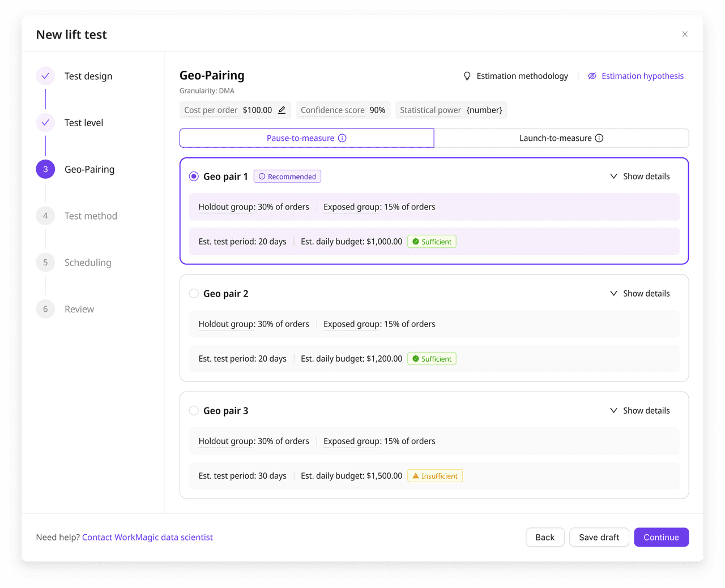Click Geo pair 2 'Est. daily budget: $1,200.00'

pyautogui.click(x=352, y=359)
